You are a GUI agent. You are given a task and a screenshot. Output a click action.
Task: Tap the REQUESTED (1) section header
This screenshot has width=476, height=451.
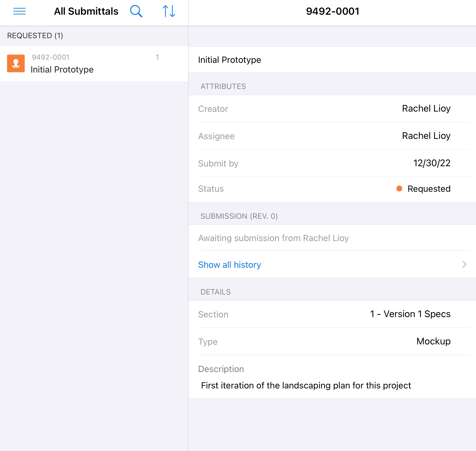point(35,36)
